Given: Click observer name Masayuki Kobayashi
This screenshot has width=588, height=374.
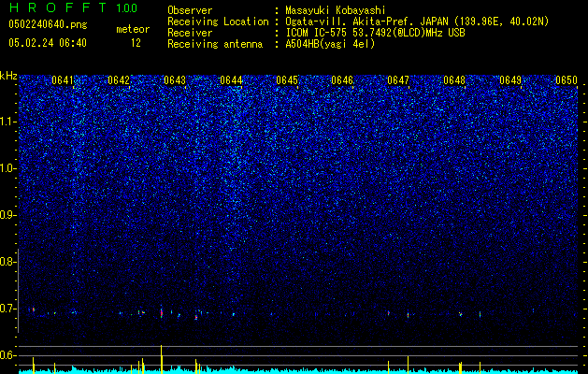Looking at the screenshot, I should tap(336, 11).
